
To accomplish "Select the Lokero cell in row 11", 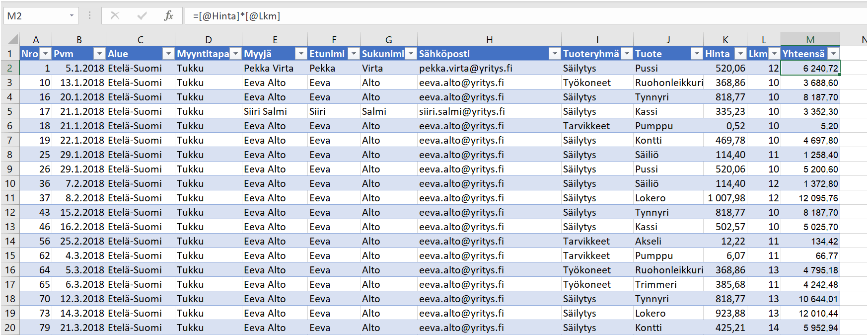I will (x=668, y=198).
